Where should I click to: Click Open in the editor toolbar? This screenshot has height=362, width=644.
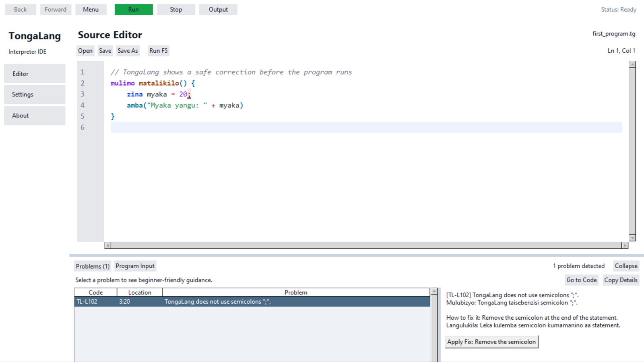point(85,51)
